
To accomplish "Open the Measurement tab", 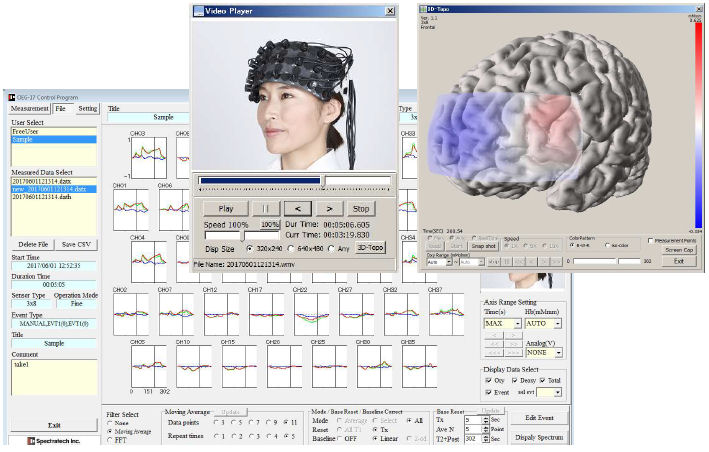I will (x=29, y=108).
